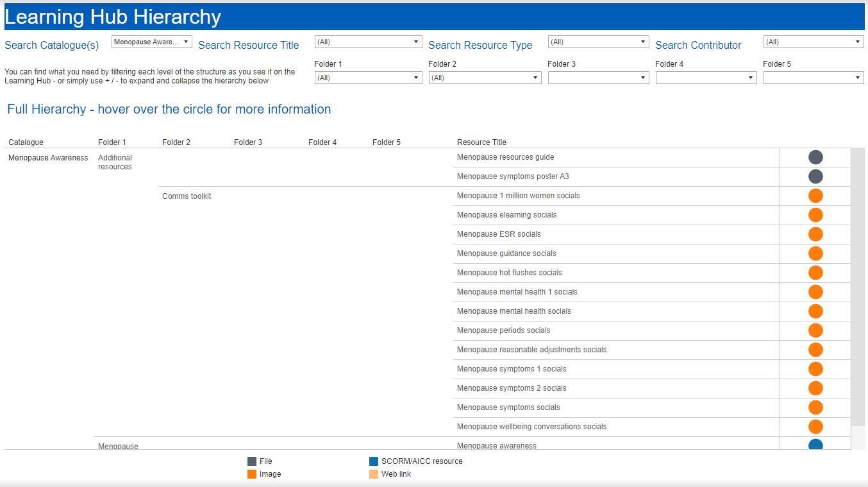Click the orange Image legend swatch
Viewport: 868px width, 487px height.
pyautogui.click(x=252, y=474)
